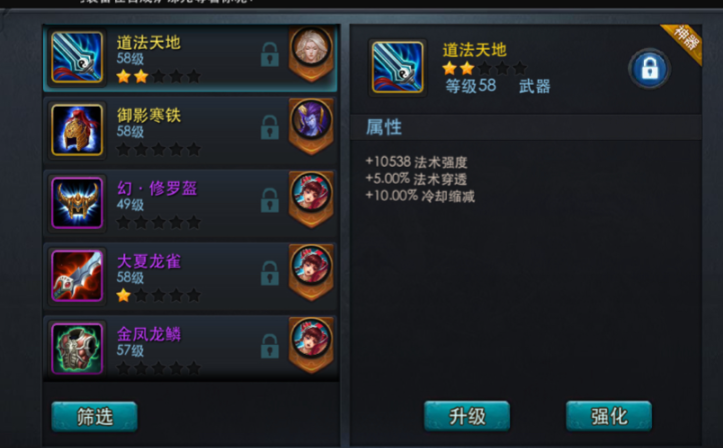Open white-haired hero portrait on 道法天地 row
The width and height of the screenshot is (723, 448).
pos(311,48)
